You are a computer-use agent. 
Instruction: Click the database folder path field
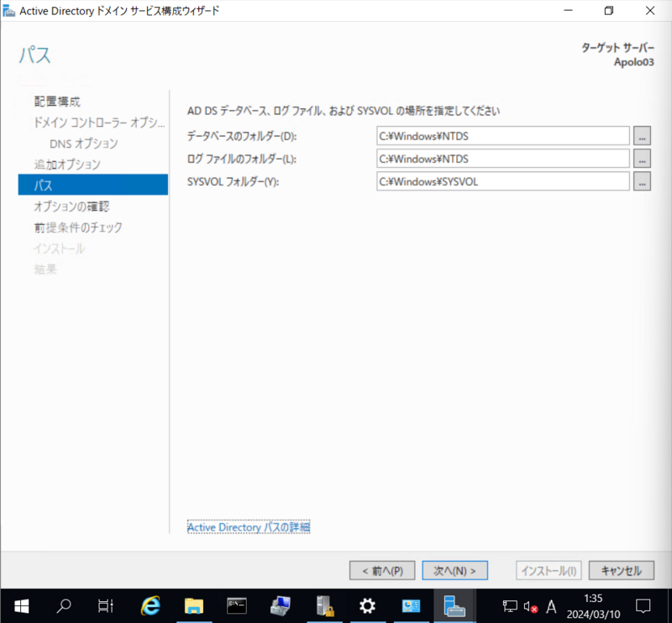pos(502,136)
